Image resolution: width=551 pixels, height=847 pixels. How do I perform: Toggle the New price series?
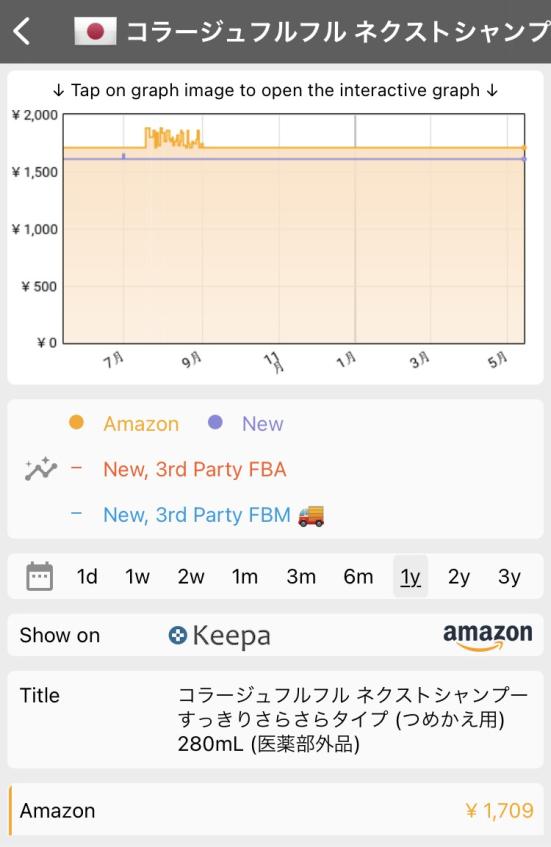coord(246,424)
